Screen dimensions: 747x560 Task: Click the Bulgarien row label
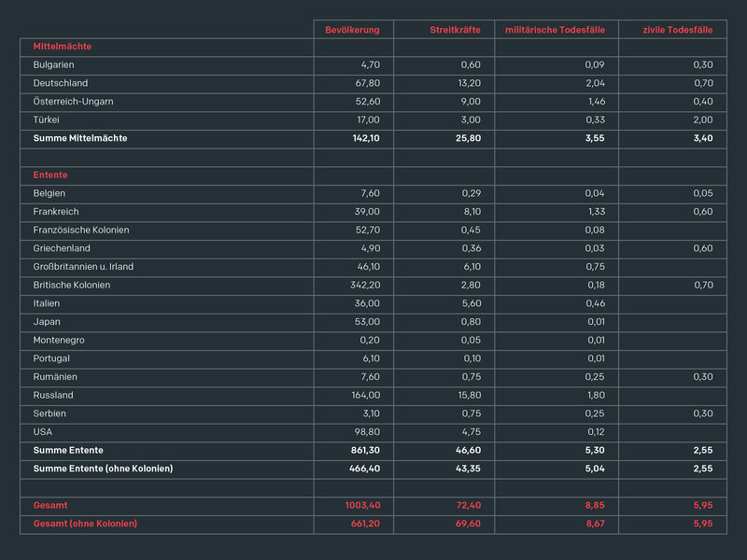[x=53, y=64]
